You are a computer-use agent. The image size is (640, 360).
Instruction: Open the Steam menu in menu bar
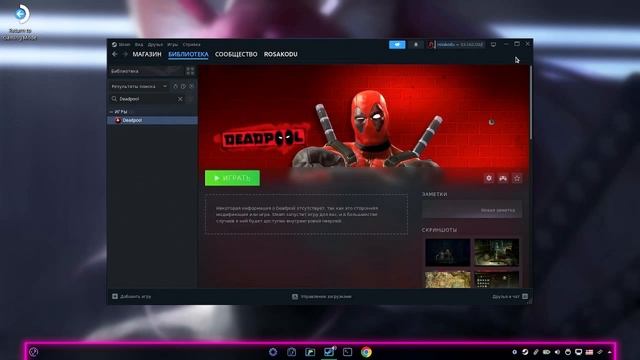point(124,44)
